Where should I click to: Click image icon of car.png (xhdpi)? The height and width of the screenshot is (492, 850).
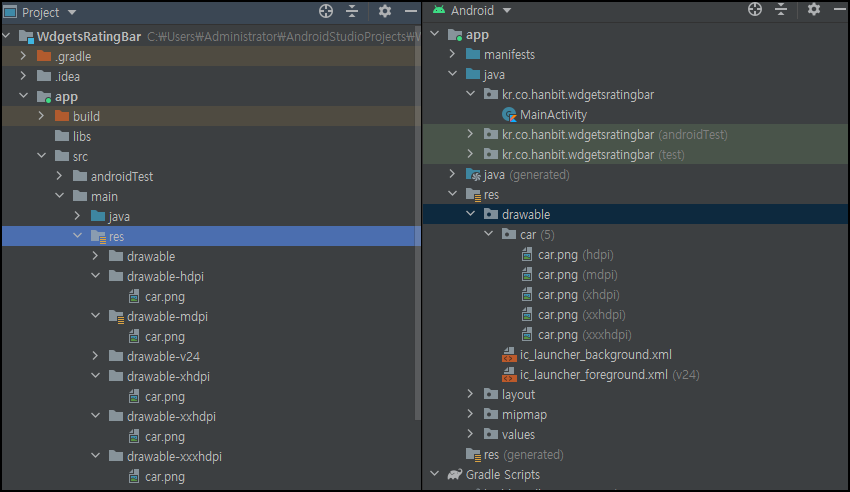(526, 295)
